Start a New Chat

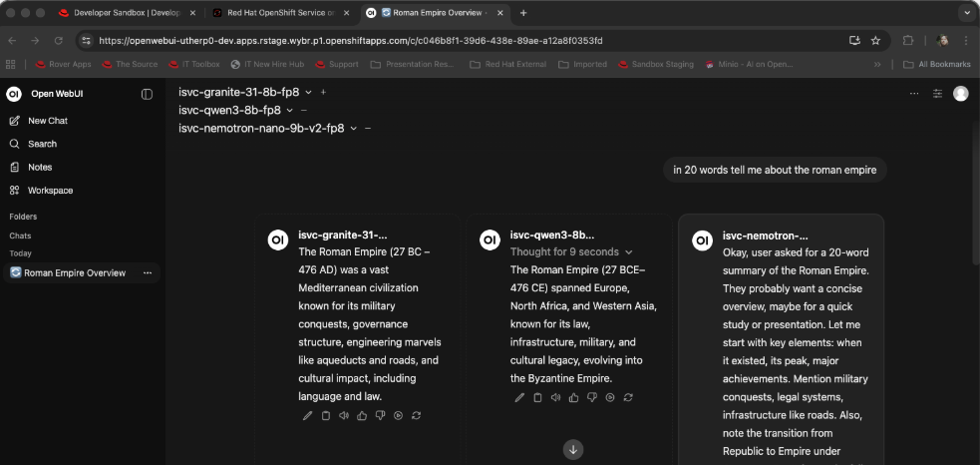47,120
